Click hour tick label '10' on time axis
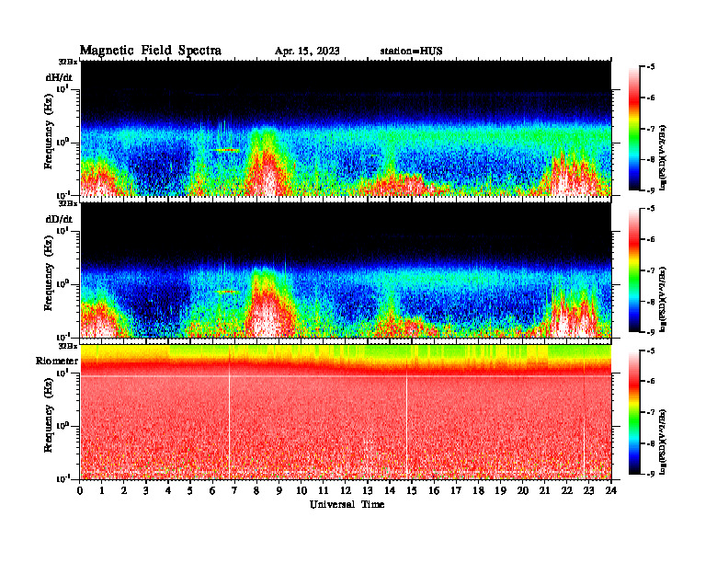The height and width of the screenshot is (563, 728). click(301, 490)
